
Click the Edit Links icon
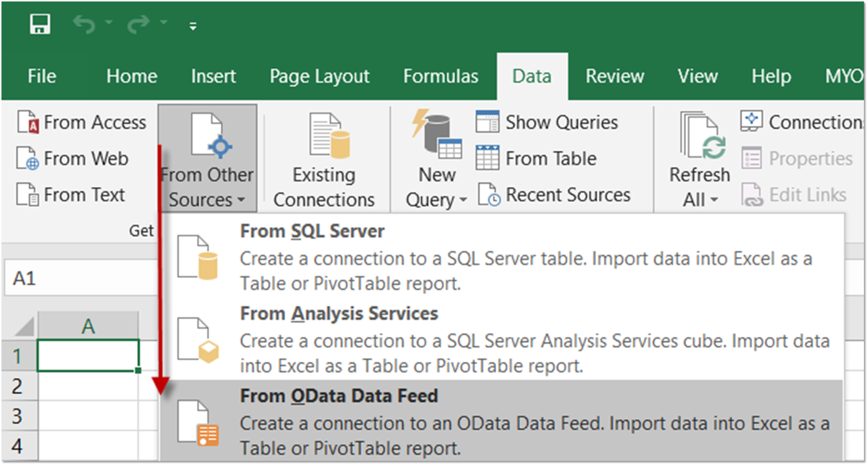[x=796, y=195]
